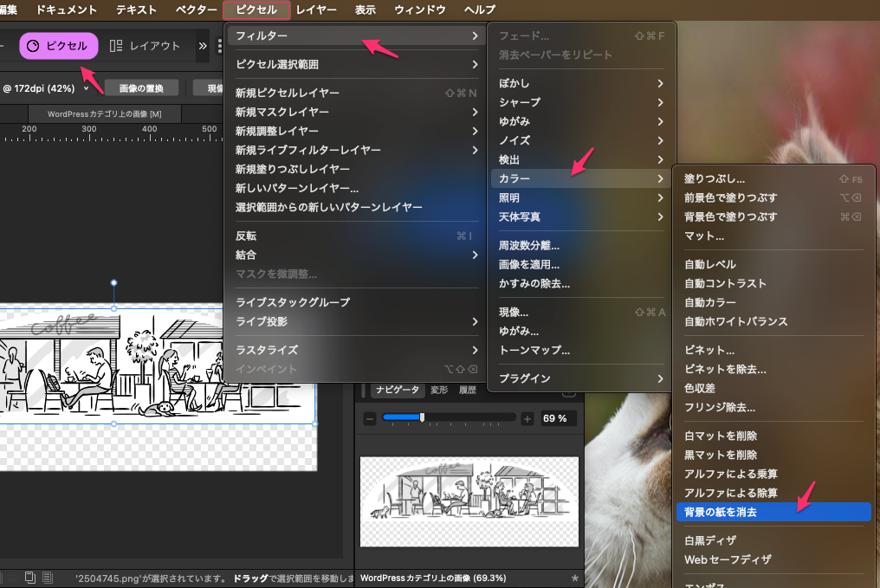Switch to the 変形 panel tab
Screen dimensions: 880x588
point(439,391)
